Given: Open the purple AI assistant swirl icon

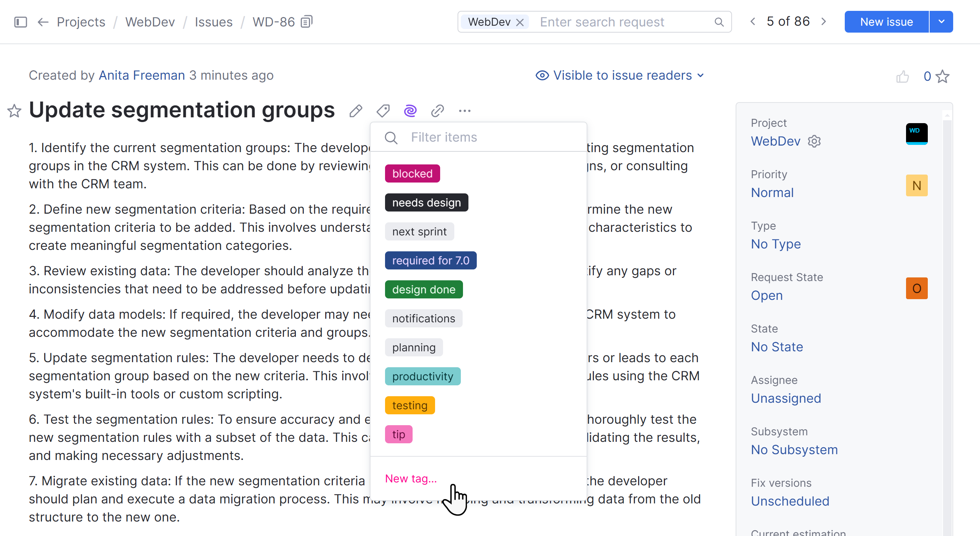Looking at the screenshot, I should pos(410,111).
